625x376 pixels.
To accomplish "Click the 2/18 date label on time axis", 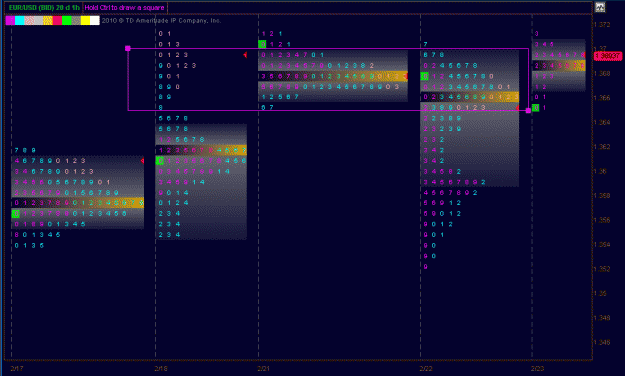I will (161, 368).
